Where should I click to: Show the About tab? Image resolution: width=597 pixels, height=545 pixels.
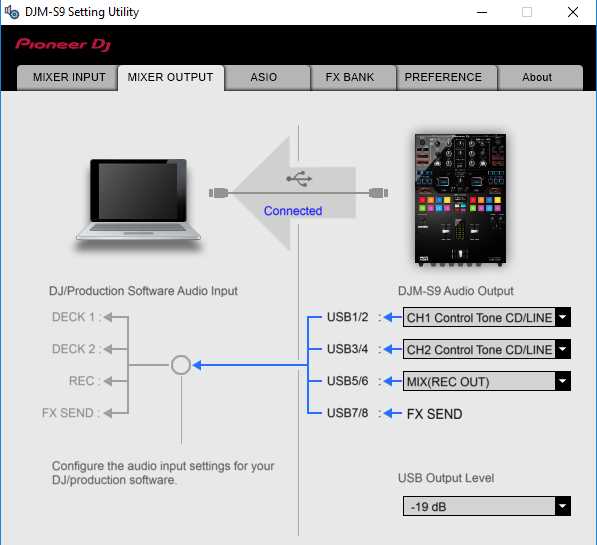click(540, 77)
